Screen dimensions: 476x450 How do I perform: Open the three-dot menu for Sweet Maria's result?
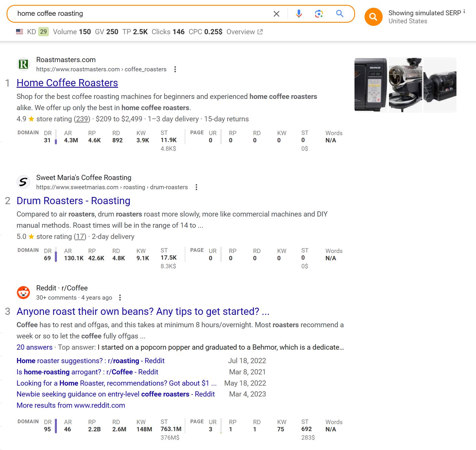click(x=196, y=187)
